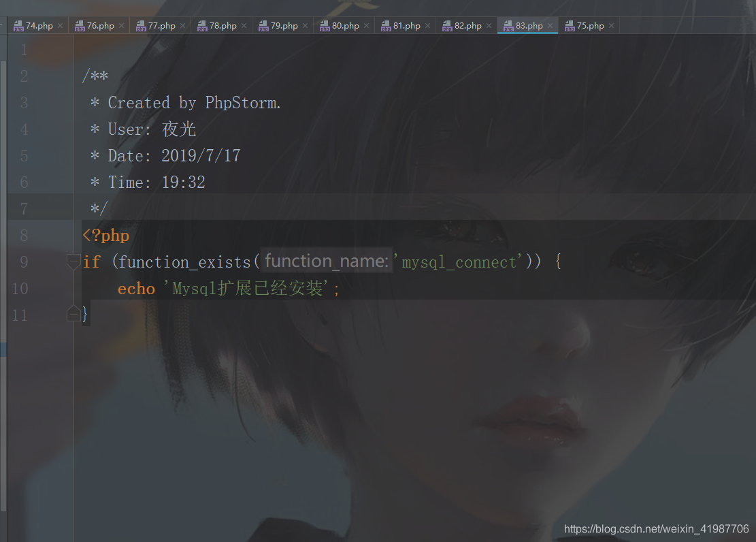Click the 'Time: 19:32' comment line
This screenshot has height=542, width=756.
[x=148, y=182]
